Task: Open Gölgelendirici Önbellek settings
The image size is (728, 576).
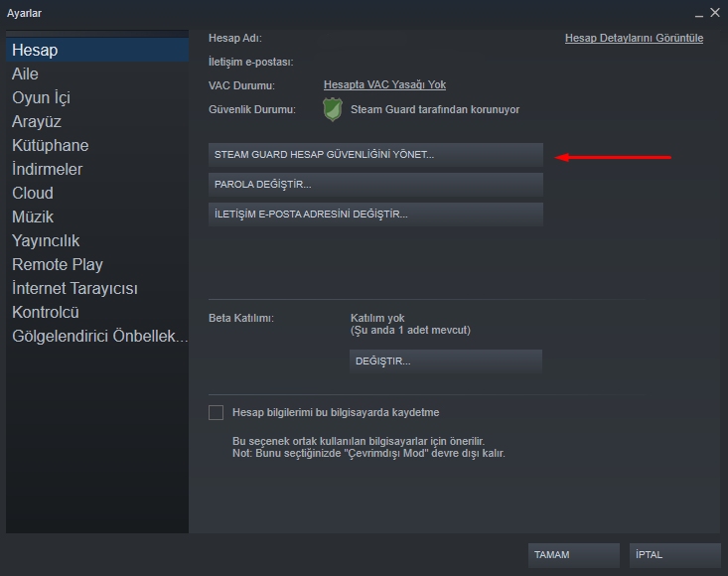Action: [97, 336]
